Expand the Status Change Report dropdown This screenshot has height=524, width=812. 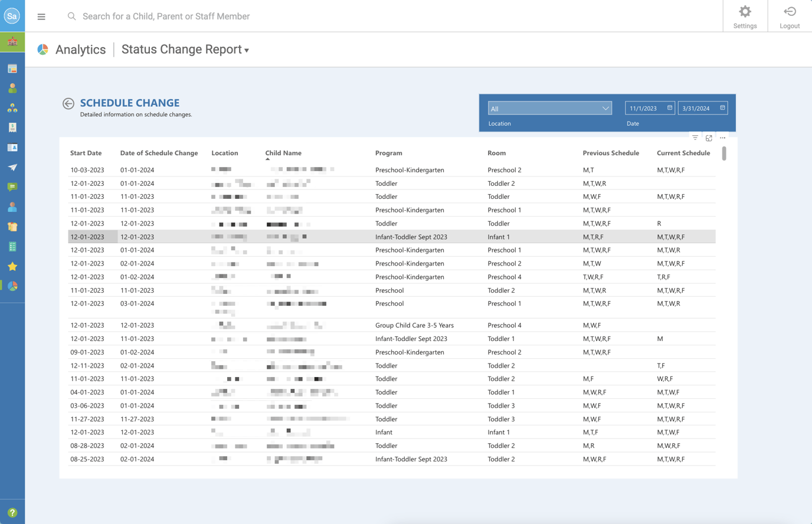tap(246, 50)
